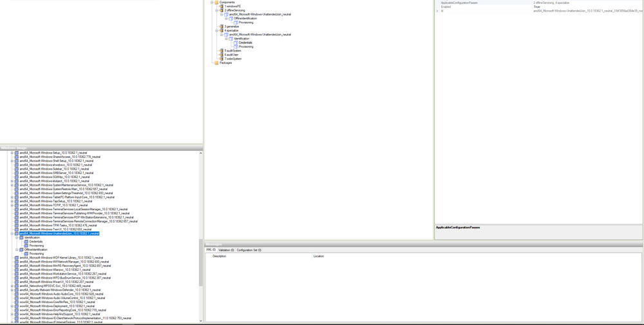Image resolution: width=644 pixels, height=325 pixels.
Task: Expand the Security-Malware-Windows-Defender component node
Action: tap(12, 290)
